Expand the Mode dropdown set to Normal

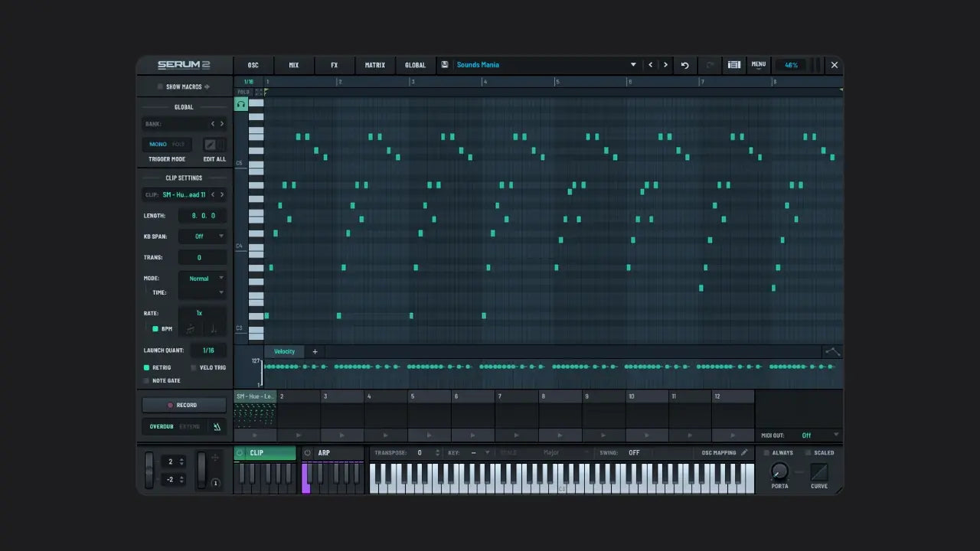coord(203,279)
